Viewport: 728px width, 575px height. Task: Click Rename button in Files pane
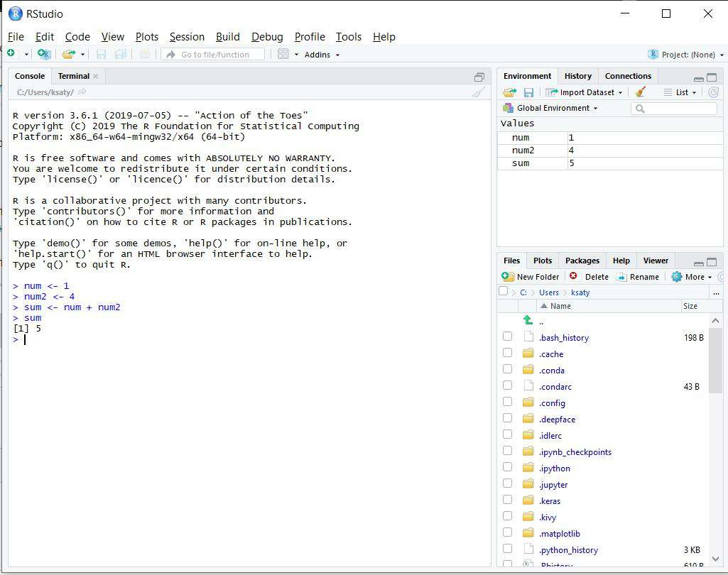tap(638, 277)
